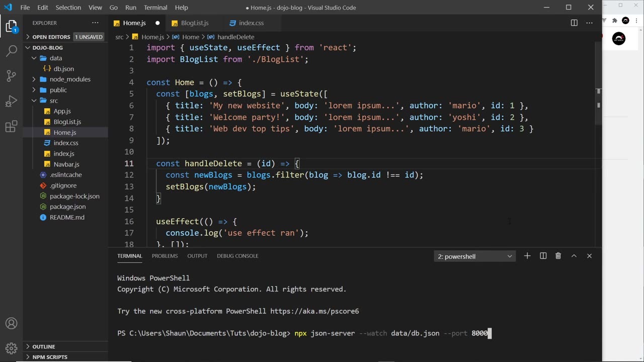The width and height of the screenshot is (644, 362).
Task: Open editor more actions ellipsis
Action: [590, 23]
